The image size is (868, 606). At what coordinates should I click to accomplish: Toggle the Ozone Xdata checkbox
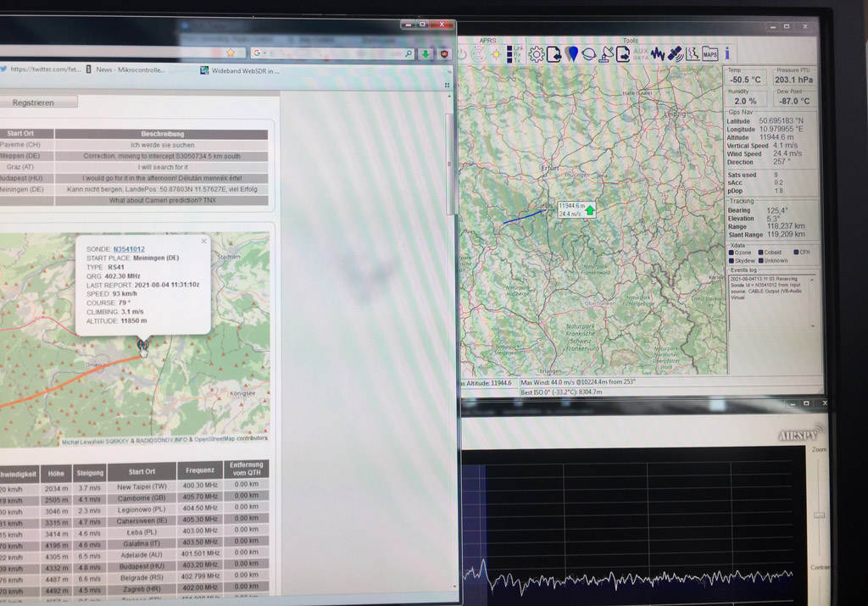(x=732, y=252)
